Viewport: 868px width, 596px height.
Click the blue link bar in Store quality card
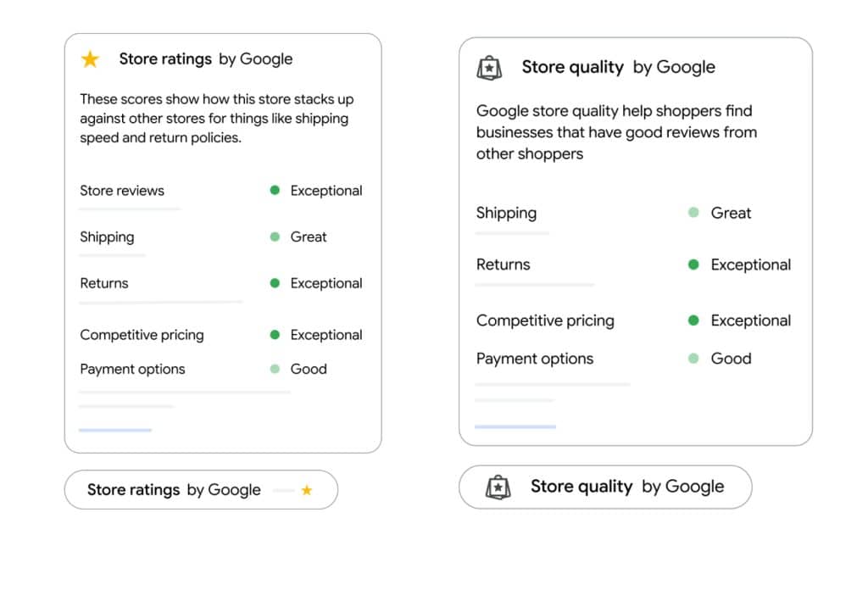point(515,426)
